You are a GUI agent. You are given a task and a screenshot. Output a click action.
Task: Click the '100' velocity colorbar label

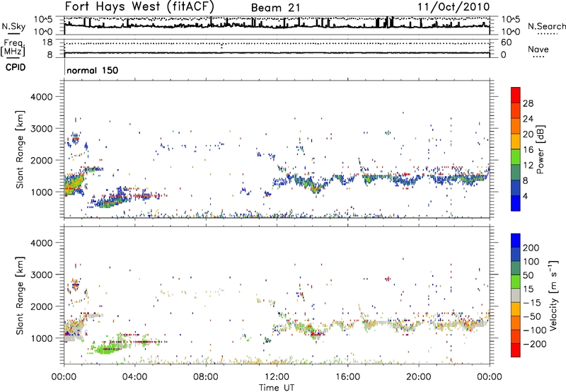(x=531, y=261)
